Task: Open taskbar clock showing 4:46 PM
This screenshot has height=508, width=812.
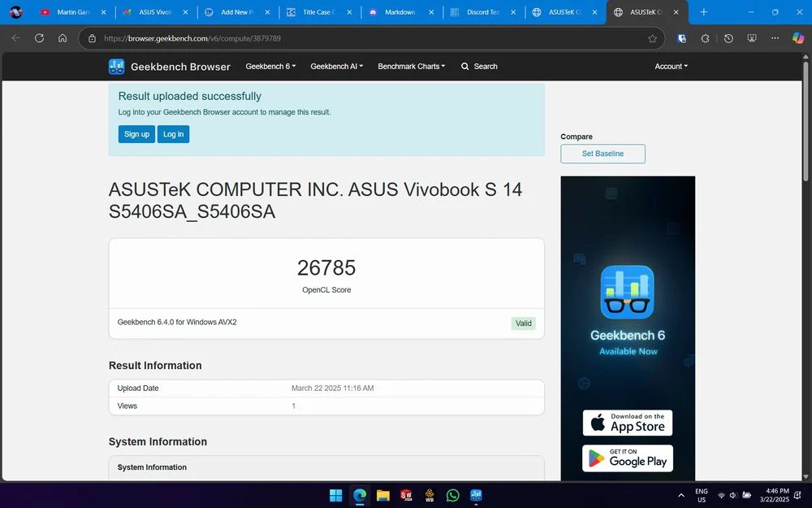Action: tap(774, 496)
